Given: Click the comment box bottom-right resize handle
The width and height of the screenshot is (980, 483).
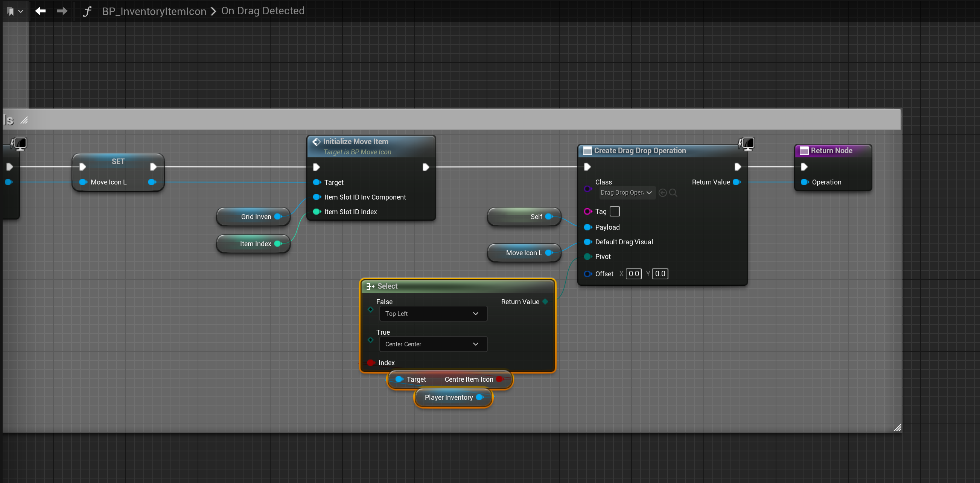Looking at the screenshot, I should tap(897, 428).
